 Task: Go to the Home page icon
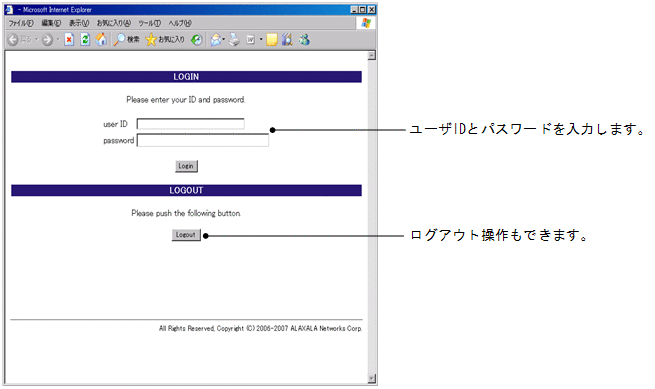(101, 40)
